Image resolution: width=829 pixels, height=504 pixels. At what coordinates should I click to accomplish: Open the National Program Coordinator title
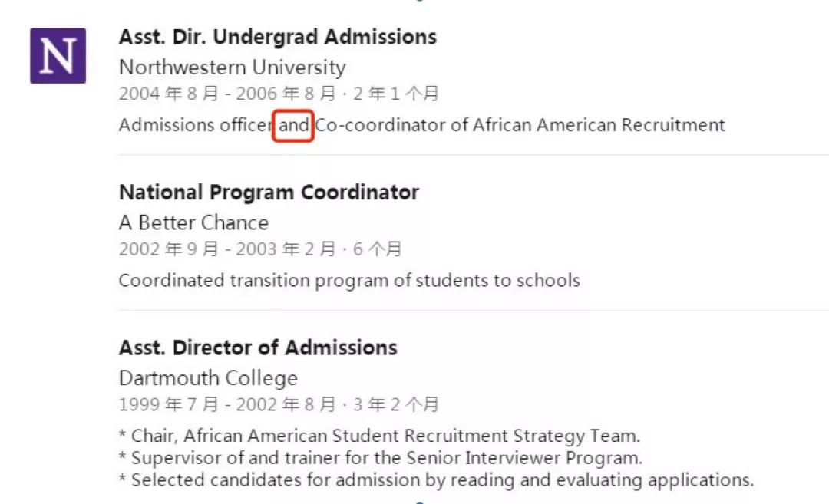[x=269, y=193]
